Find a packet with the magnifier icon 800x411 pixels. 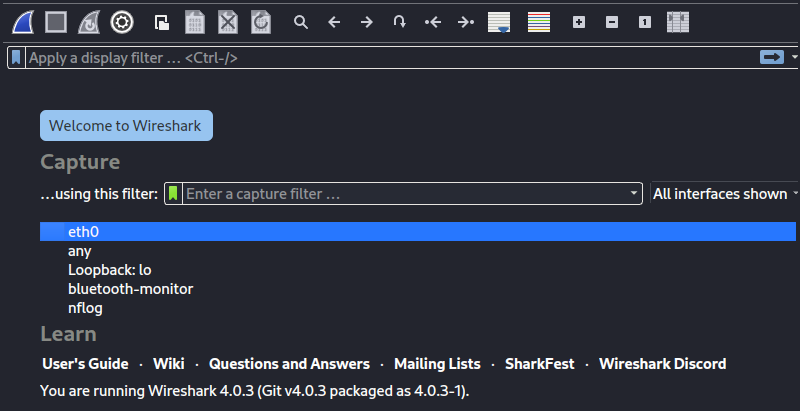(x=301, y=22)
